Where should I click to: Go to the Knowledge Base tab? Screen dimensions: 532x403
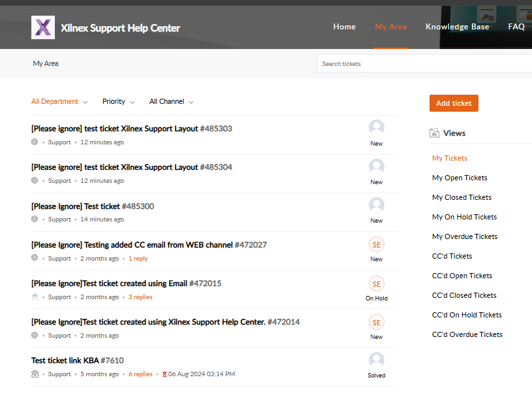tap(457, 27)
